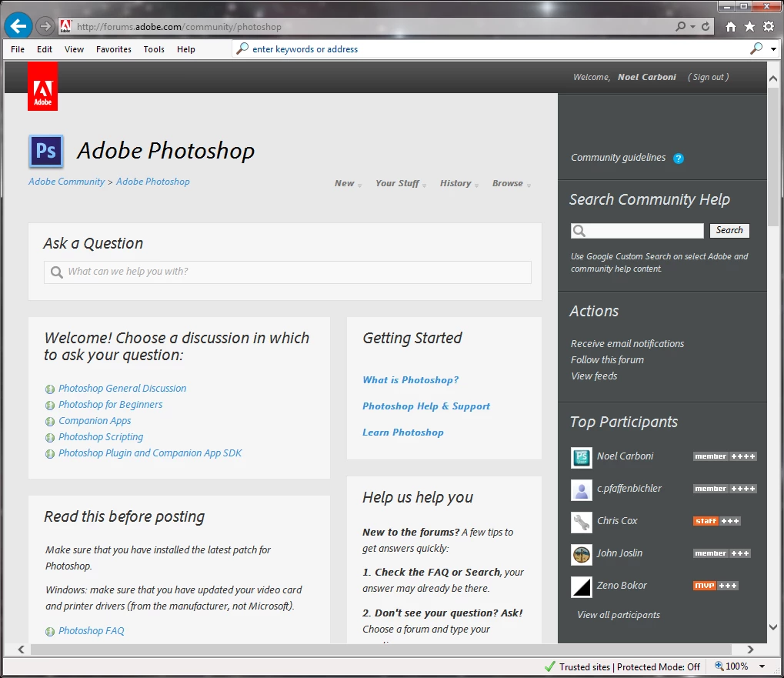Screen dimensions: 784x678
Task: Click John Joslin's avatar
Action: tap(582, 555)
